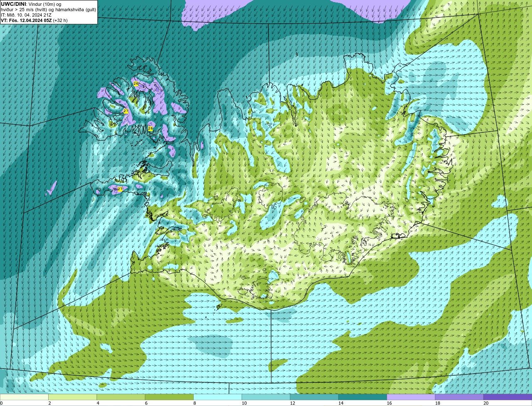Click the 18–20 m/s purple legend swatch

(x=459, y=397)
